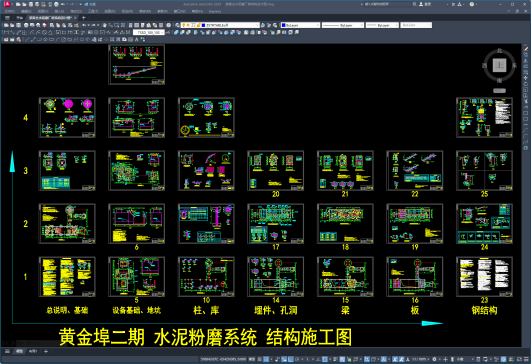Expand Undo history dropdown arrow
This screenshot has height=364, width=531.
coord(88,25)
